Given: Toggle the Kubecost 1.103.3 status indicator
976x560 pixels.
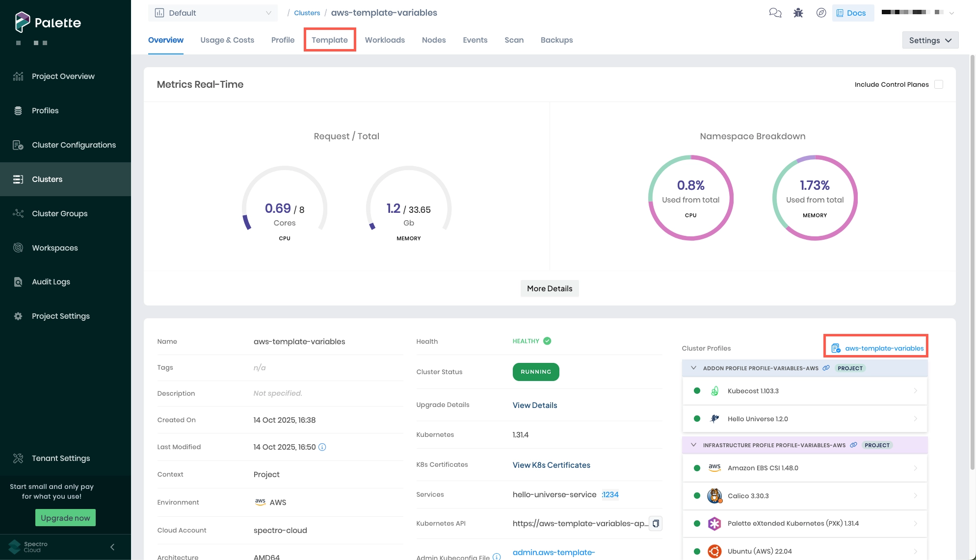Looking at the screenshot, I should pyautogui.click(x=697, y=391).
